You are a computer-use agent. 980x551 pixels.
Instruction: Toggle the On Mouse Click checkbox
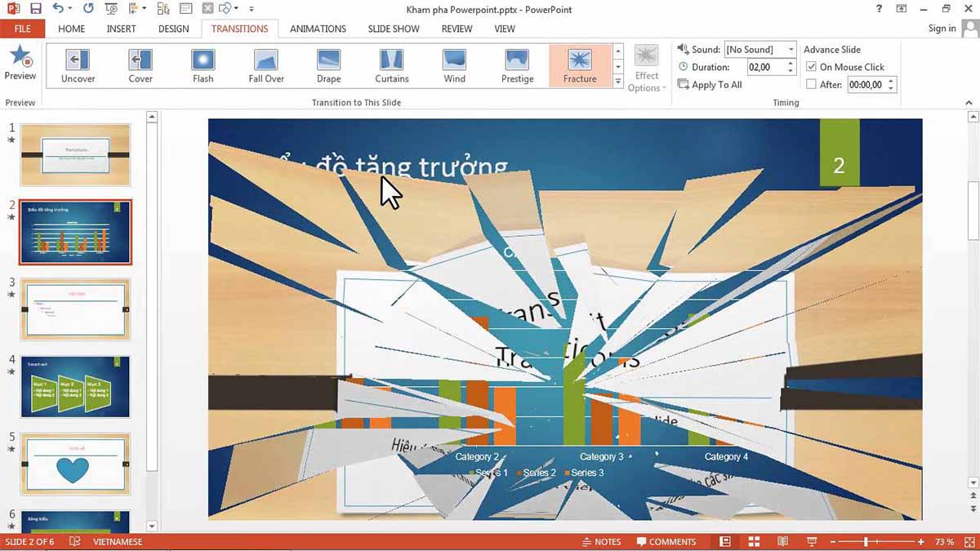pyautogui.click(x=811, y=67)
